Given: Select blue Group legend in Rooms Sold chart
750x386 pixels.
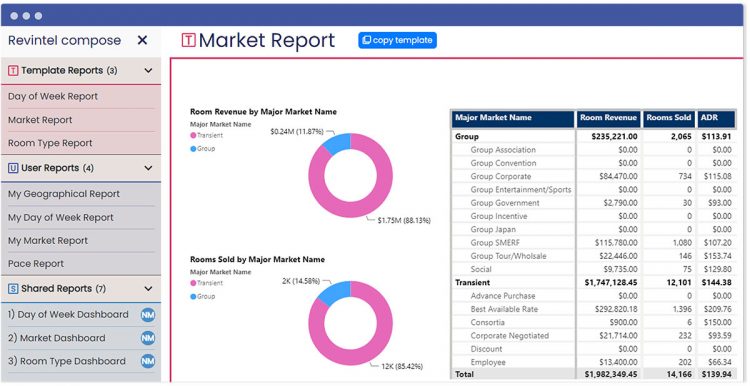Looking at the screenshot, I should (203, 297).
